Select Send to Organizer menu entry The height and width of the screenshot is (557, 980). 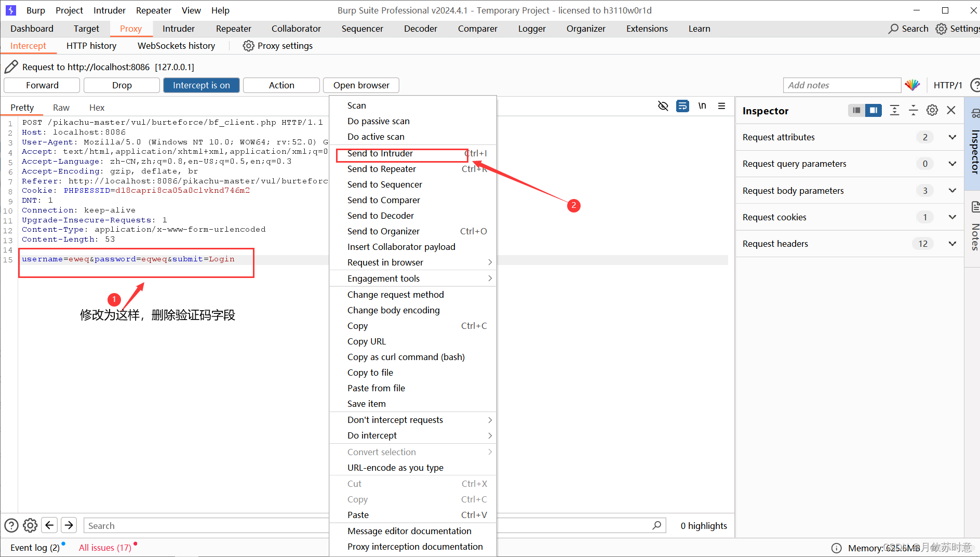click(x=413, y=231)
